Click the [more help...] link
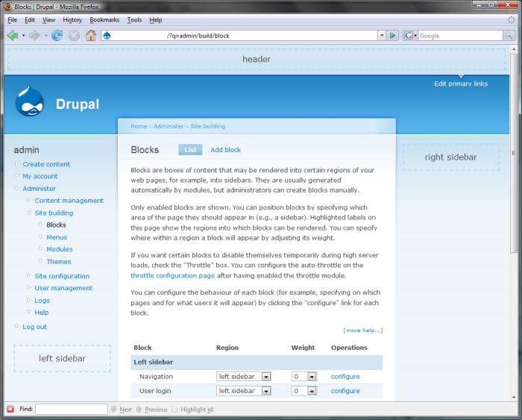 pyautogui.click(x=363, y=330)
